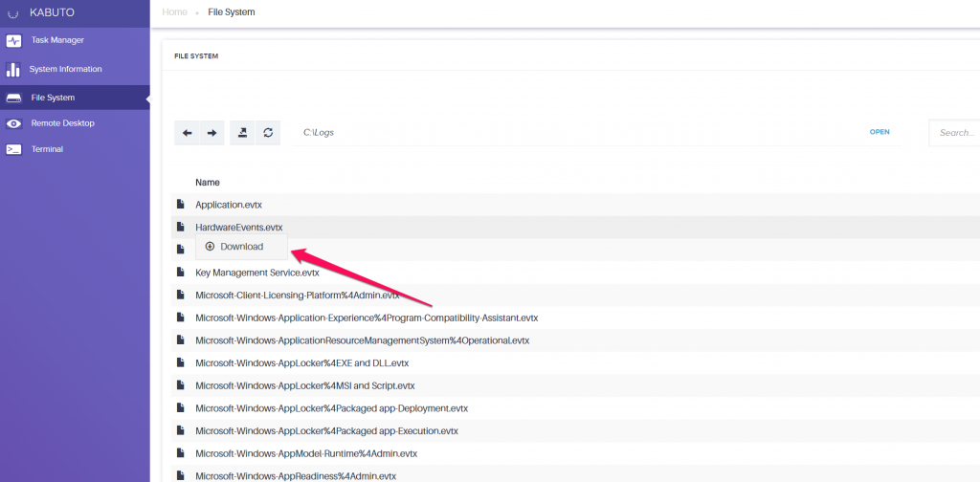Click the upload file icon button

coord(242,133)
